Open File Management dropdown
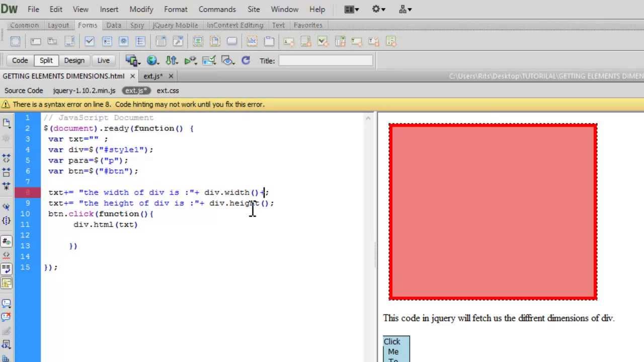 coord(172,60)
